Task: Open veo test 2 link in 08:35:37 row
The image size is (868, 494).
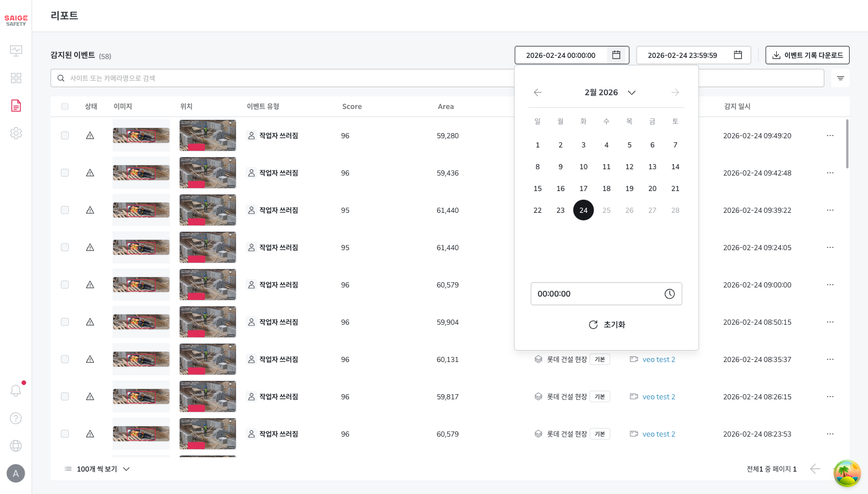Action: [x=658, y=359]
